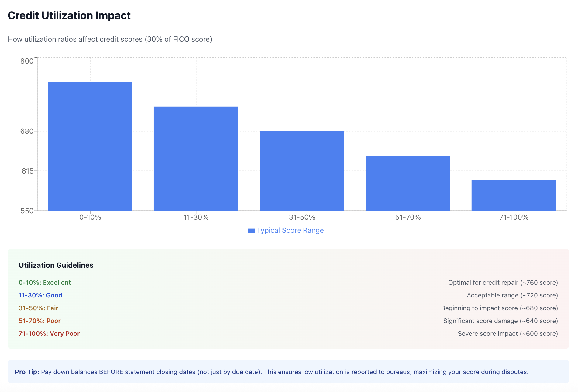Viewport: 578px width, 392px height.
Task: Click the 71-100% utilization bar
Action: 514,195
